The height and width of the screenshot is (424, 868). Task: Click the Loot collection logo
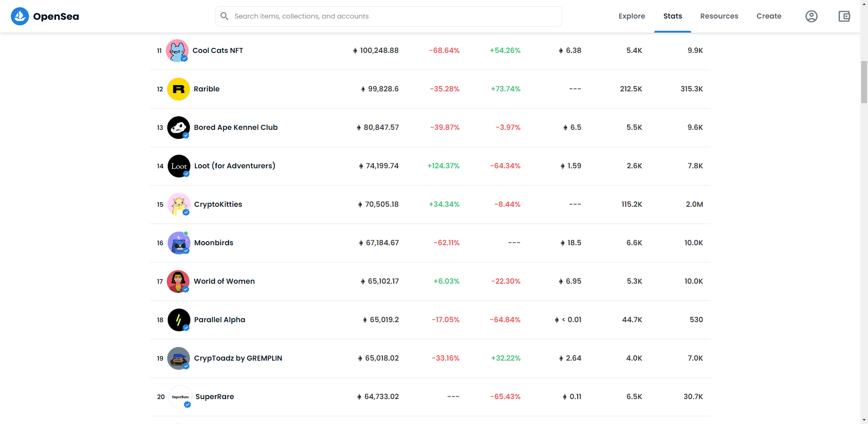pyautogui.click(x=179, y=166)
